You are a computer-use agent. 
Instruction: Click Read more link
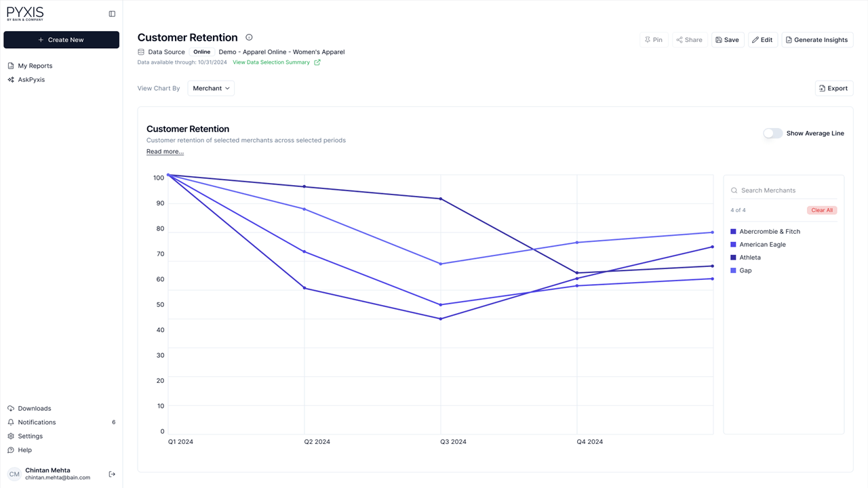[x=165, y=152]
